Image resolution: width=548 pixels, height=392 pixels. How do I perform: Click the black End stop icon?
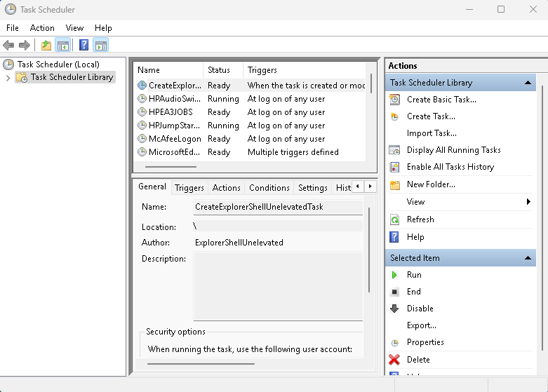(x=394, y=292)
